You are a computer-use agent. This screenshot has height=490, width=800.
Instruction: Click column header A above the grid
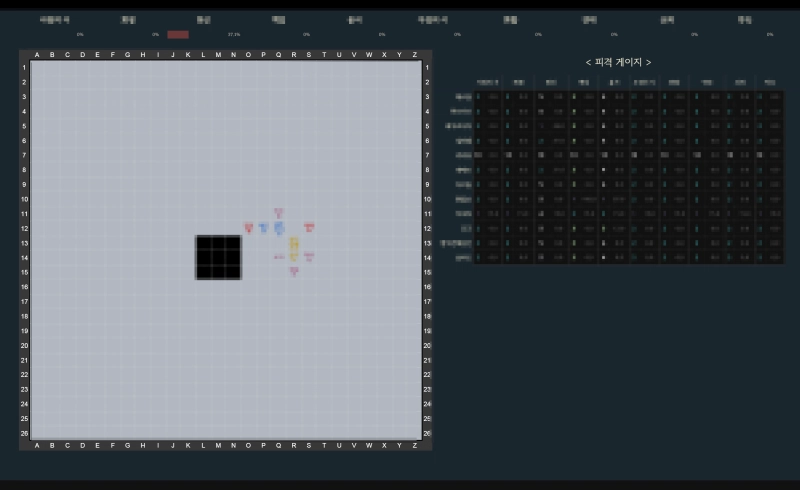coord(37,55)
